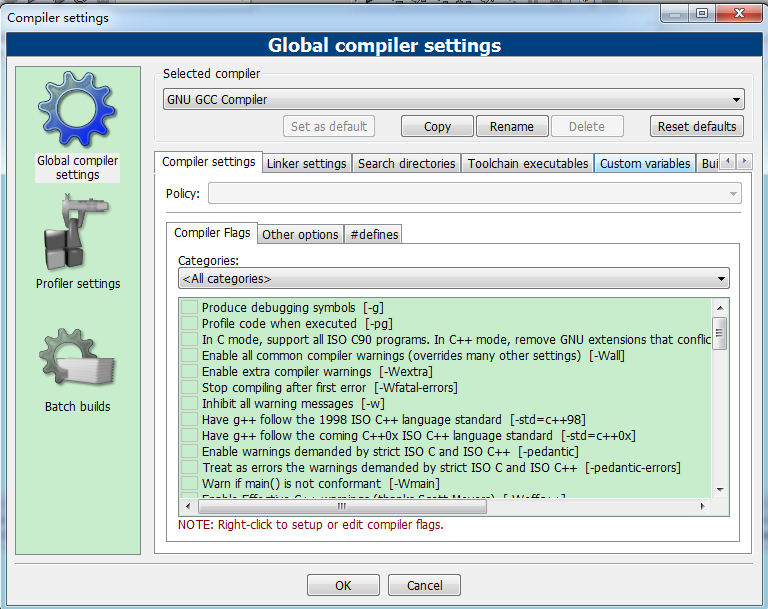The height and width of the screenshot is (609, 768).
Task: Open the #defines sub-tab
Action: tap(374, 235)
